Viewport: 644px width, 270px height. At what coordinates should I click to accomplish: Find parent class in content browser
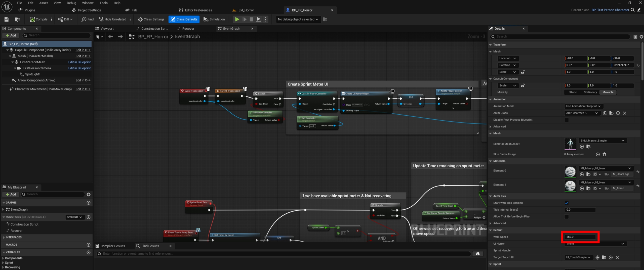coord(633,10)
